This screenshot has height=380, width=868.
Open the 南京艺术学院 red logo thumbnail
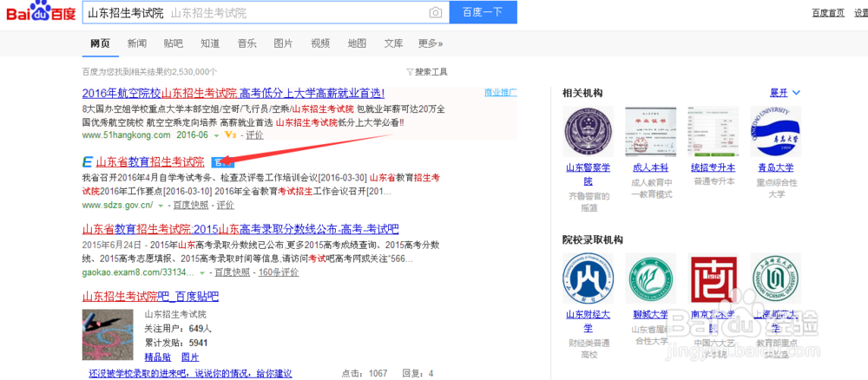tap(713, 278)
